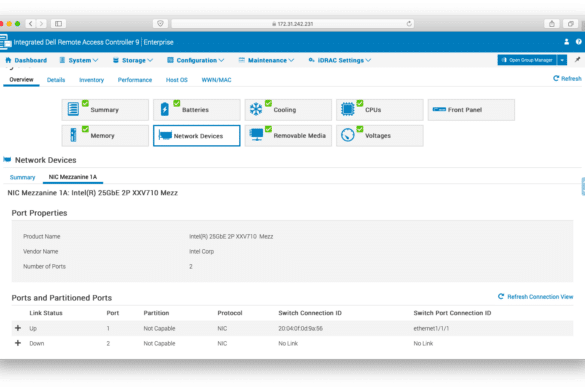Click the Switch Connection ID header

310,313
